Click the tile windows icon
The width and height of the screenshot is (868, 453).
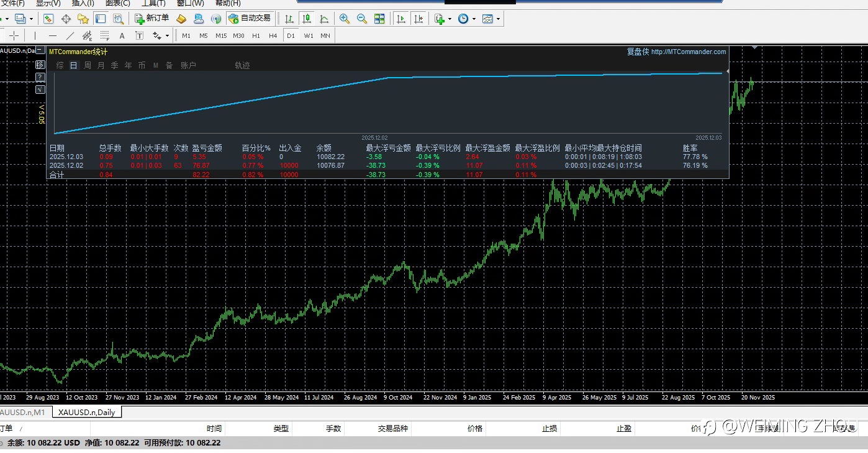379,19
